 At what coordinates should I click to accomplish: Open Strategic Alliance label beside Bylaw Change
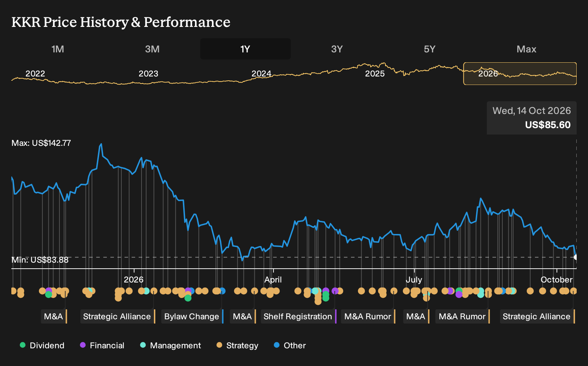point(117,316)
